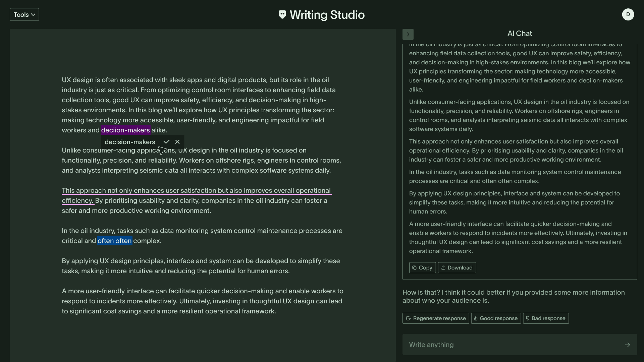Copy the AI chat response
This screenshot has width=644, height=362.
(422, 267)
